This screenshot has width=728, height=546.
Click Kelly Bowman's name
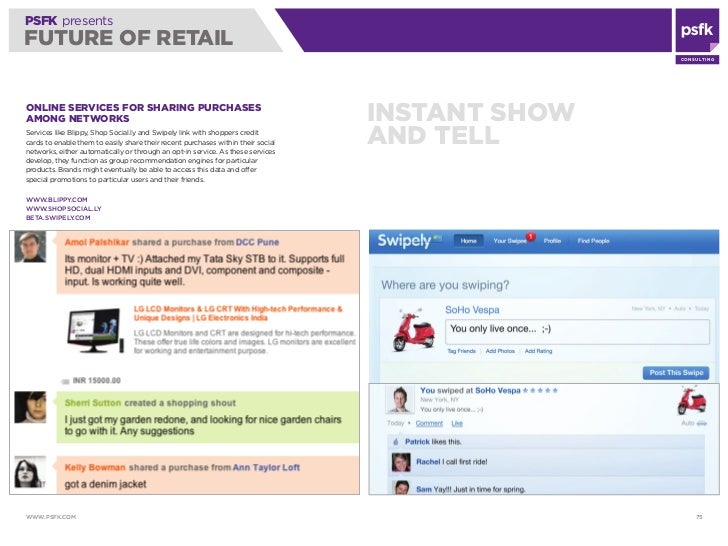[95, 468]
